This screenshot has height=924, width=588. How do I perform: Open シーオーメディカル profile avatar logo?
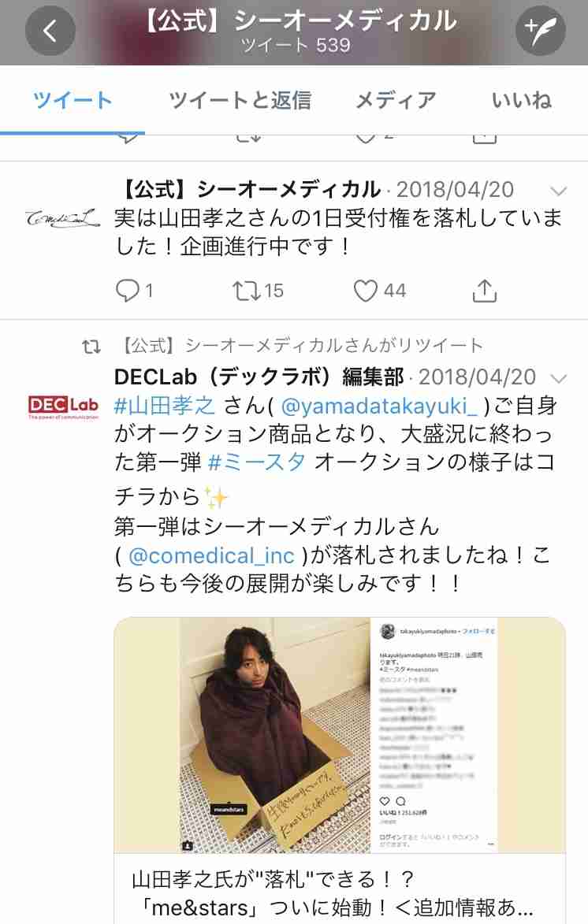click(x=62, y=219)
